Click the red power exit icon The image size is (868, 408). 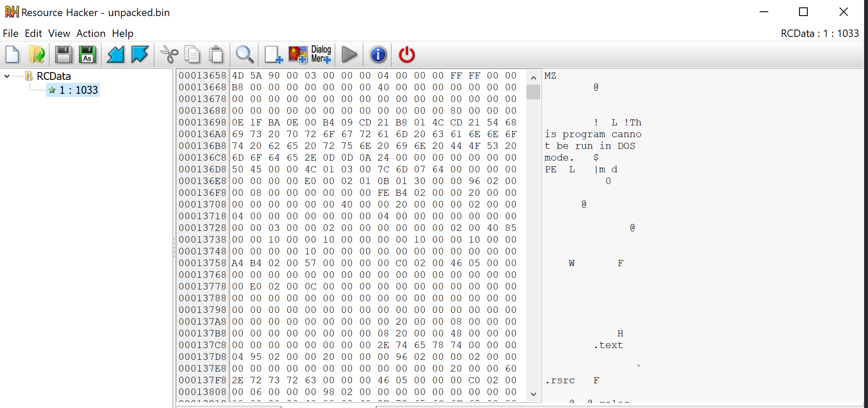pos(407,55)
